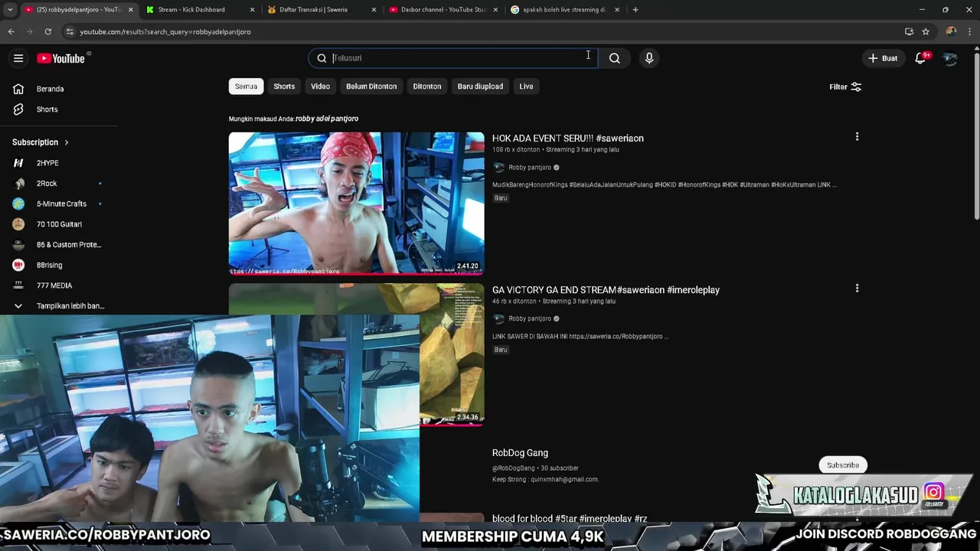Image resolution: width=980 pixels, height=551 pixels.
Task: Switch to the Daftar Transaksi Saweria tab
Action: (x=320, y=10)
